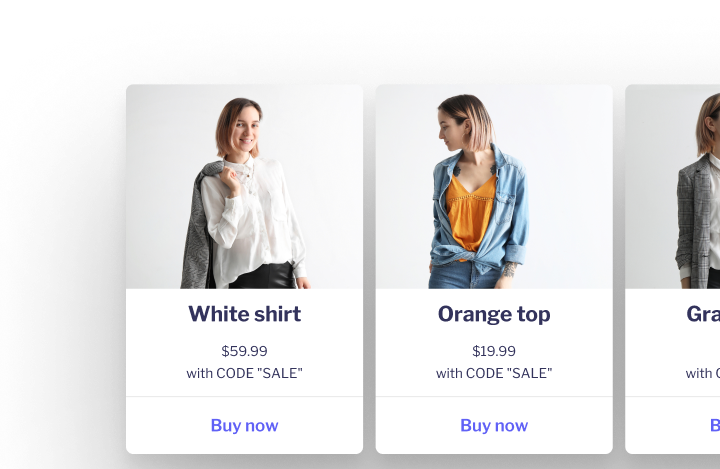Click the $19.99 price text
The width and height of the screenshot is (720, 469).
click(494, 351)
